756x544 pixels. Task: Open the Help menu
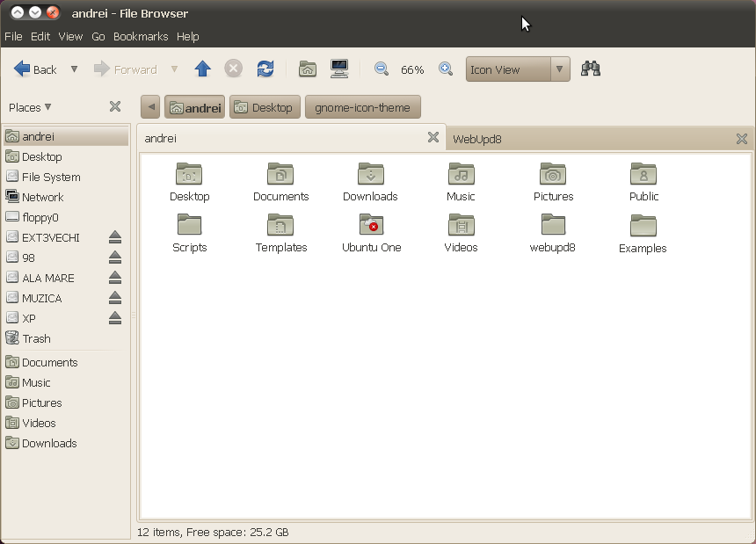187,37
